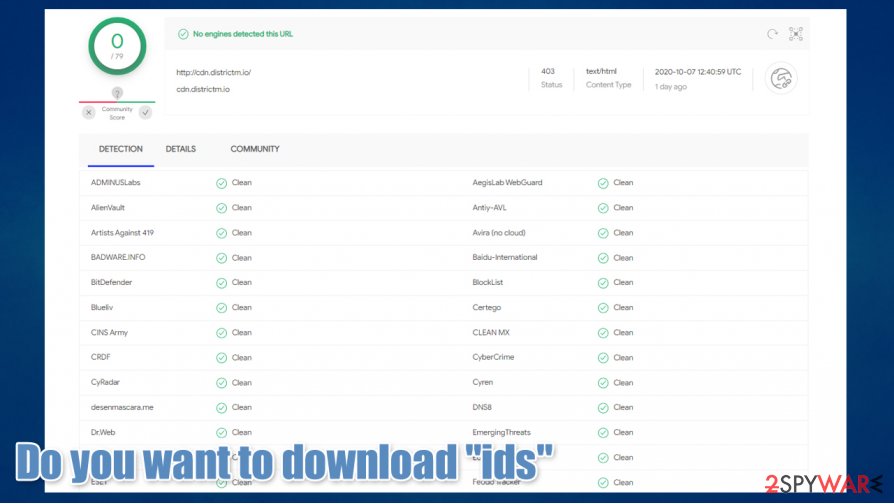This screenshot has height=504, width=894.
Task: Click 'No engines detected this URL' message
Action: tap(243, 34)
